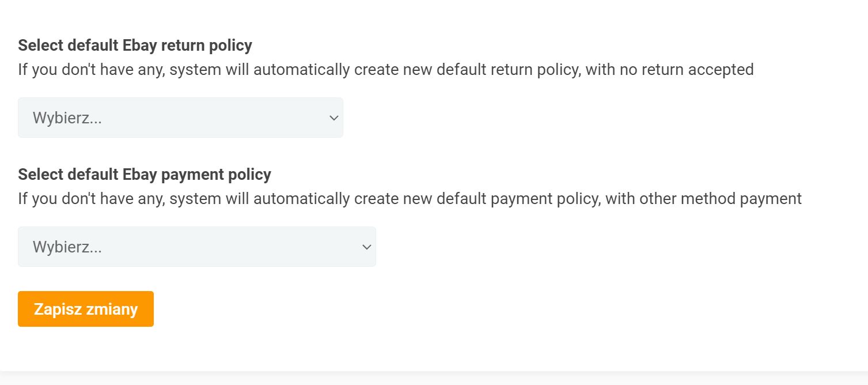
Task: Click the empty space right of payment policy select
Action: 605,247
